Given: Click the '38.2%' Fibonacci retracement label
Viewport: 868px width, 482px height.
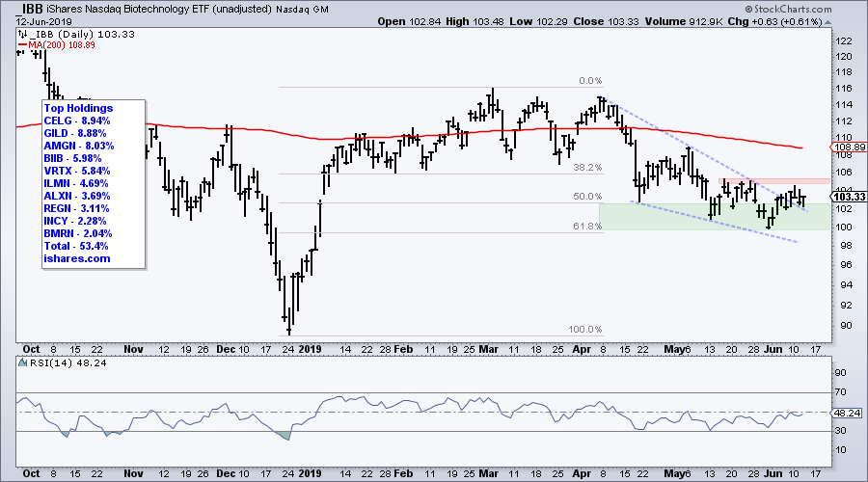Looking at the screenshot, I should click(x=587, y=168).
